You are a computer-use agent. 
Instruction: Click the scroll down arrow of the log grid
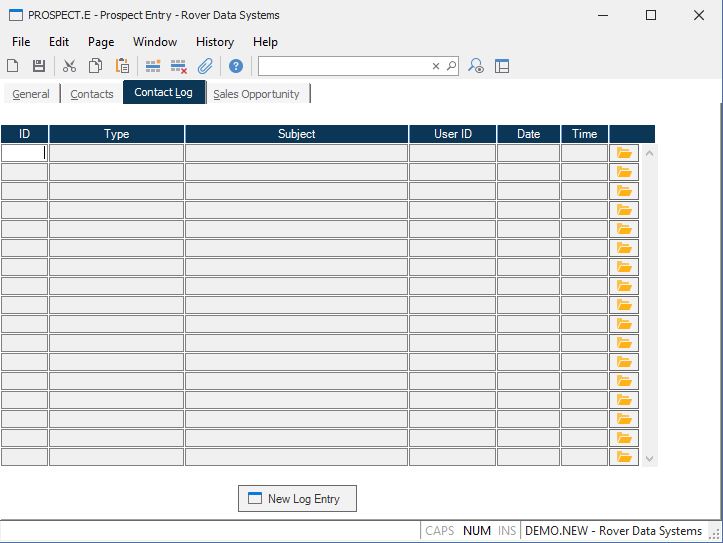pos(650,459)
